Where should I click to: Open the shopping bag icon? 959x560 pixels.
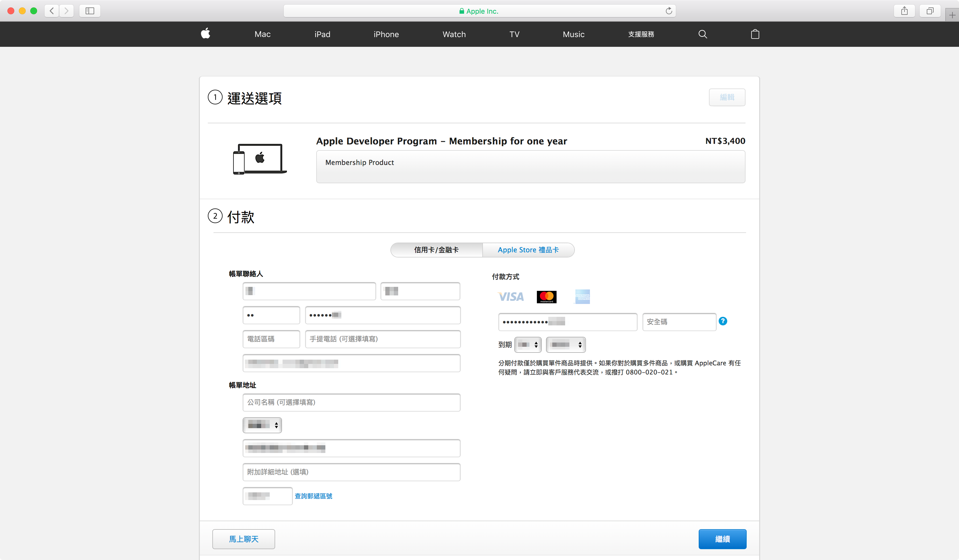click(755, 34)
